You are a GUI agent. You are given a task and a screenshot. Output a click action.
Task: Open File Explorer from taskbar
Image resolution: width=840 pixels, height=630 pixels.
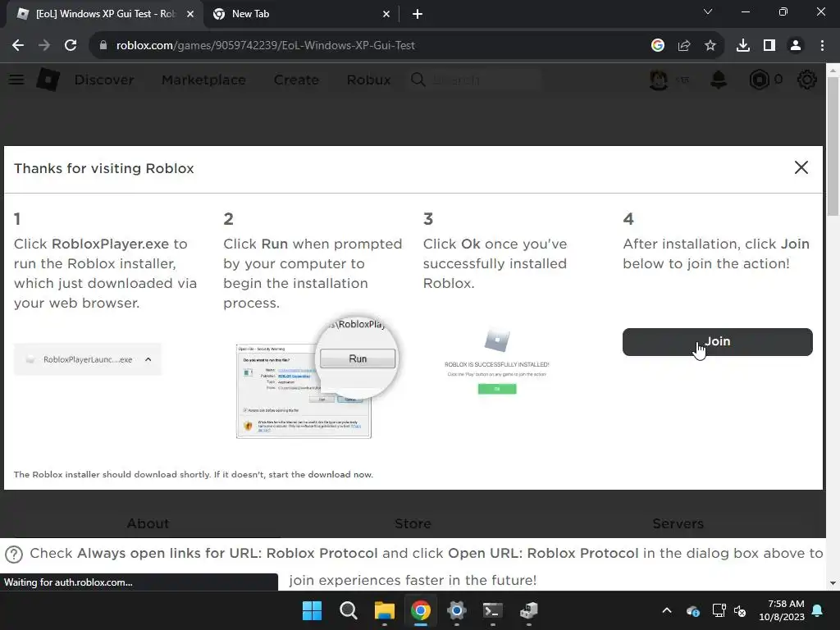coord(384,610)
